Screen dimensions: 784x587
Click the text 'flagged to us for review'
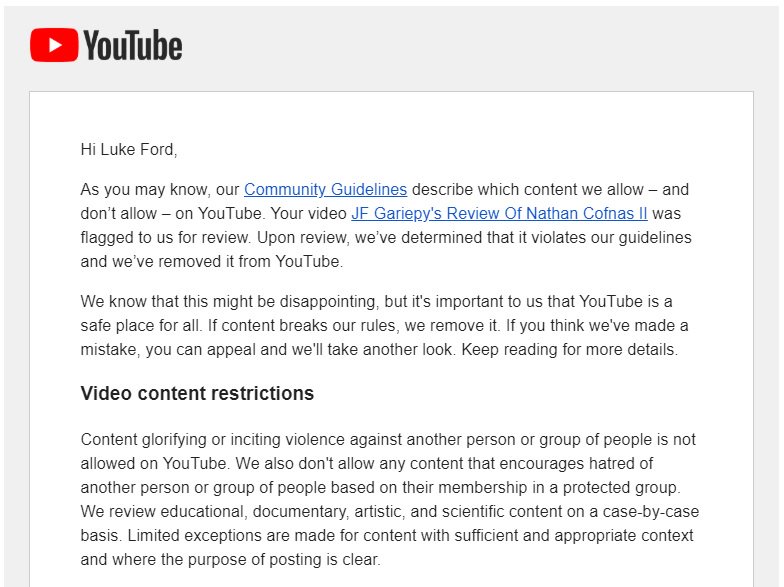pos(164,238)
